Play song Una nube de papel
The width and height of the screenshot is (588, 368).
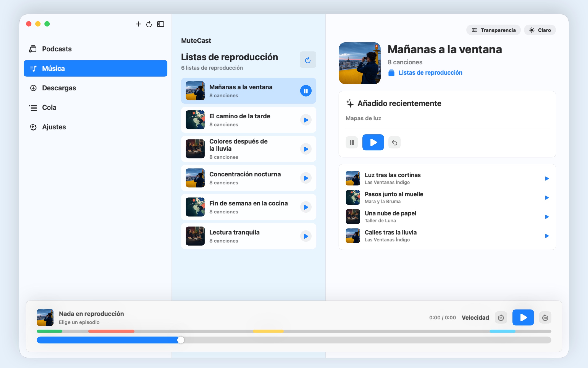click(x=547, y=217)
